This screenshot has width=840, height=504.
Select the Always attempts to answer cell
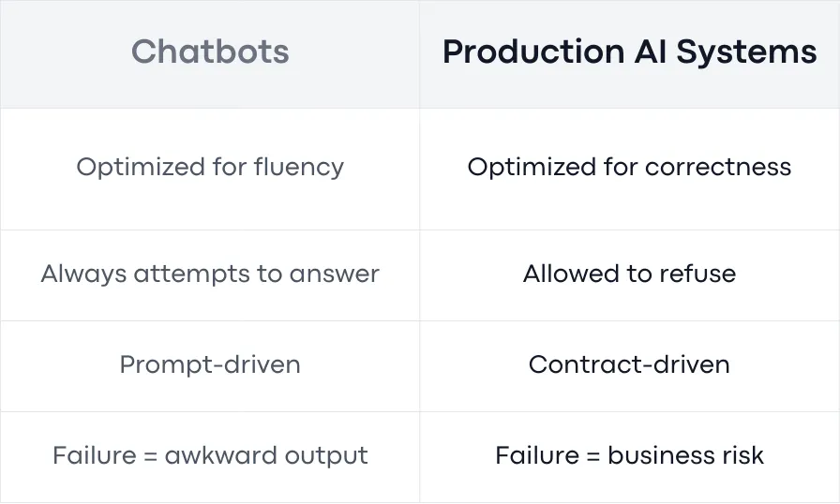coord(210,274)
